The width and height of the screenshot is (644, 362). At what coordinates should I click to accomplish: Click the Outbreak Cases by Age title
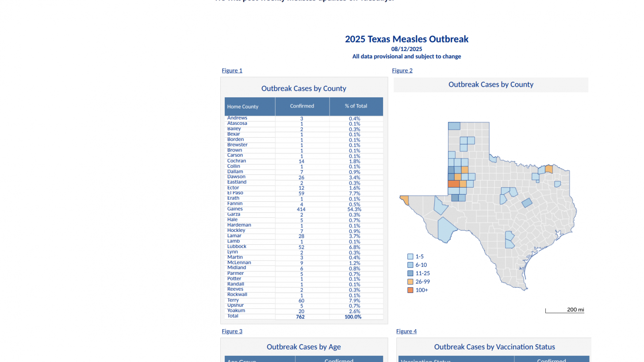point(303,347)
